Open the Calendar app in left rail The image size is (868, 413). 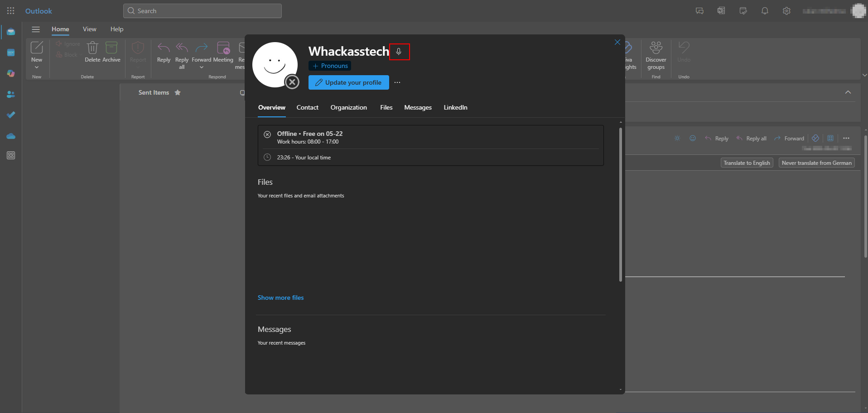(x=11, y=53)
